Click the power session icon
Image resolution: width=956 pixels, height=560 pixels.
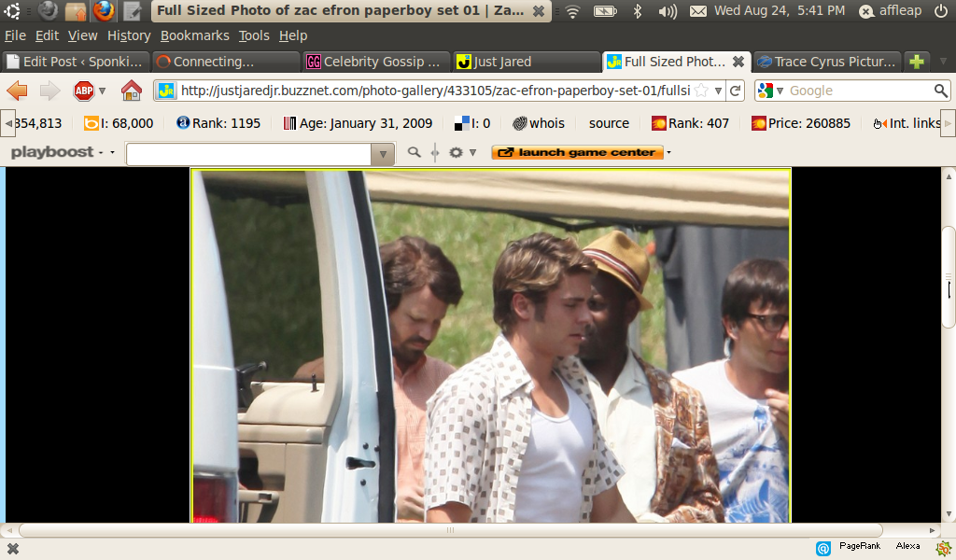pyautogui.click(x=941, y=11)
